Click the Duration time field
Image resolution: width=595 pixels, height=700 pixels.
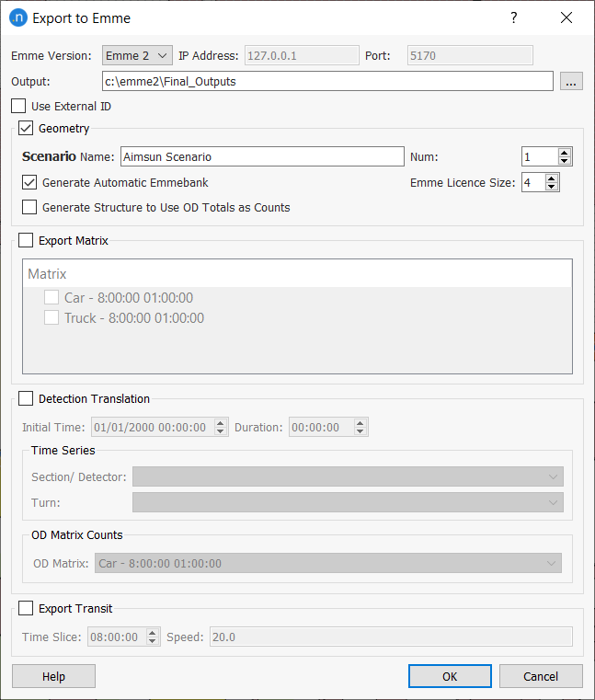pyautogui.click(x=322, y=427)
